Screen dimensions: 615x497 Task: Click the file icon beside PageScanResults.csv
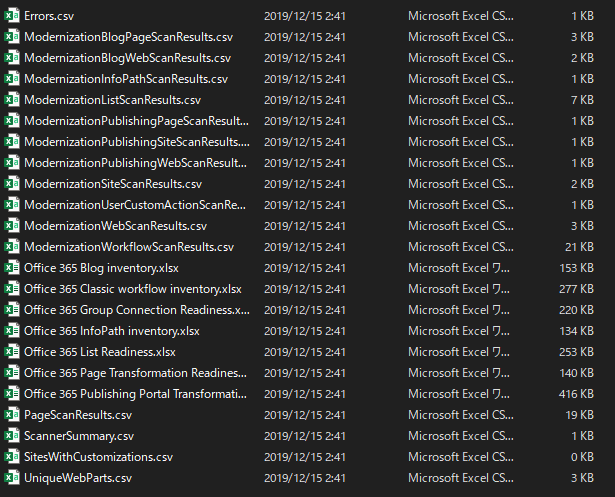tap(12, 414)
